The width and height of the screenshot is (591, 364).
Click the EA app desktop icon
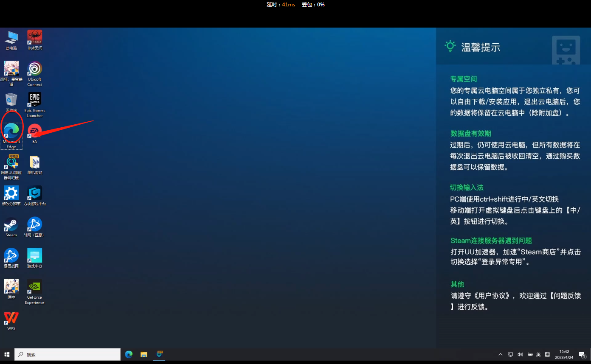(34, 131)
